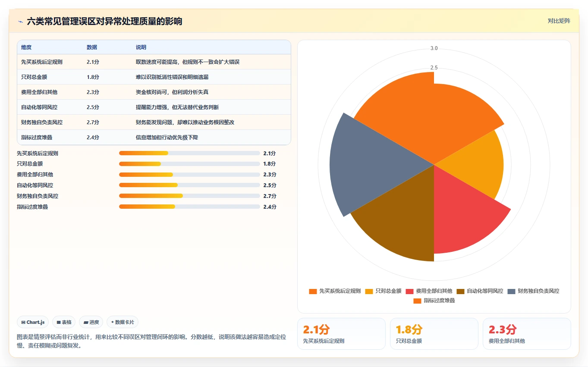Screen dimensions: 588x367
Task: Click the description 资金核对尚可，但利润分析失真
Action: click(172, 92)
